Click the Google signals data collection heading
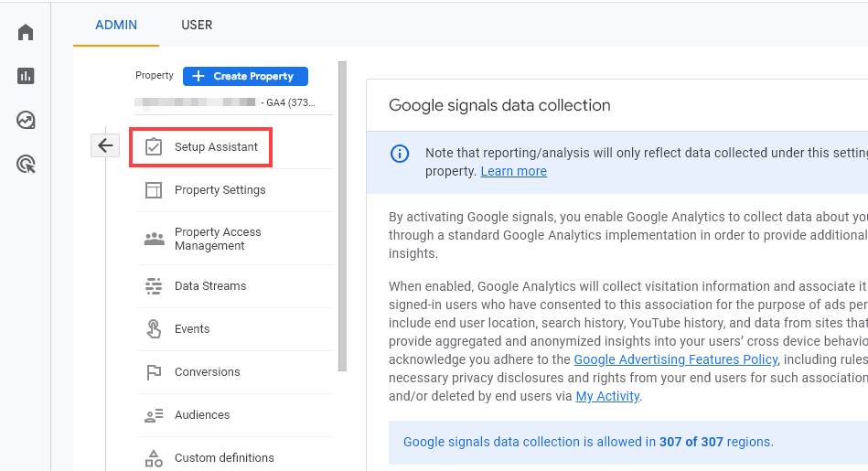Image resolution: width=868 pixels, height=471 pixels. pos(499,105)
